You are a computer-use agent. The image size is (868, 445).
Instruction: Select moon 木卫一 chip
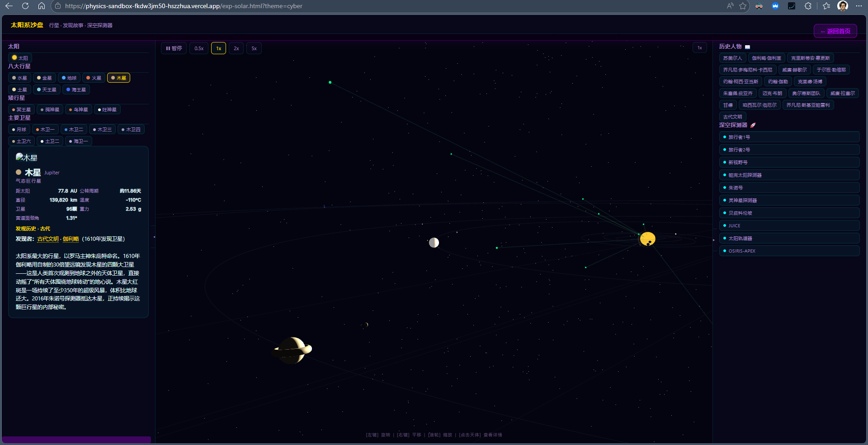point(46,129)
